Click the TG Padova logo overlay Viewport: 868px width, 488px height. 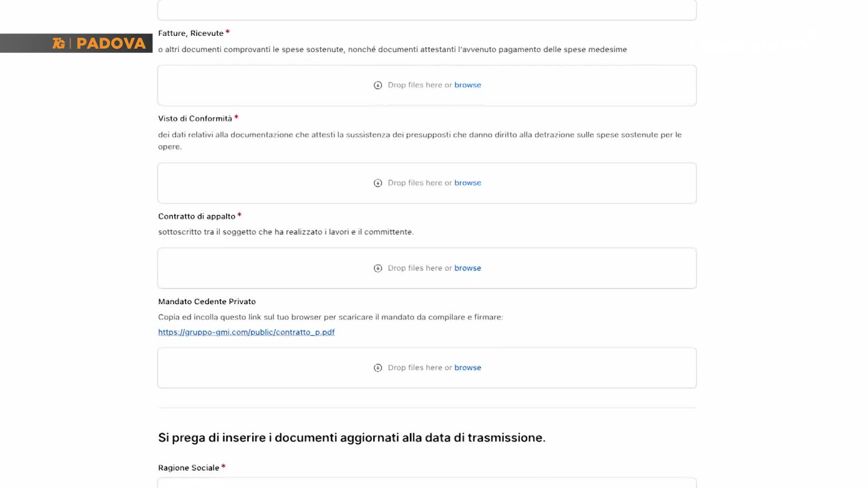coord(99,43)
